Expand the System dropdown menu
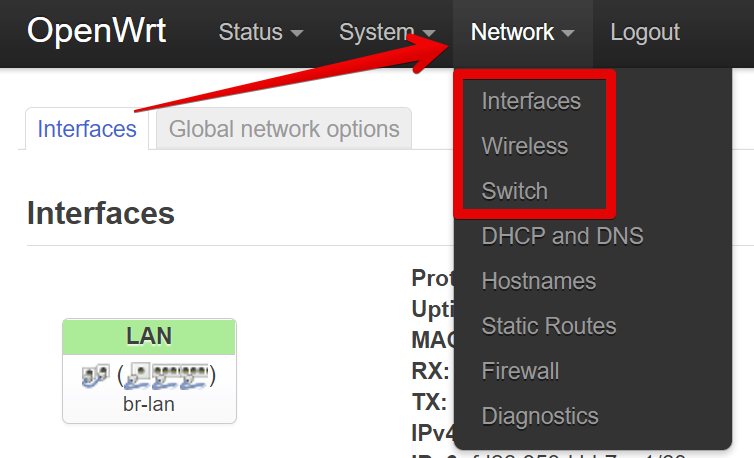 387,33
